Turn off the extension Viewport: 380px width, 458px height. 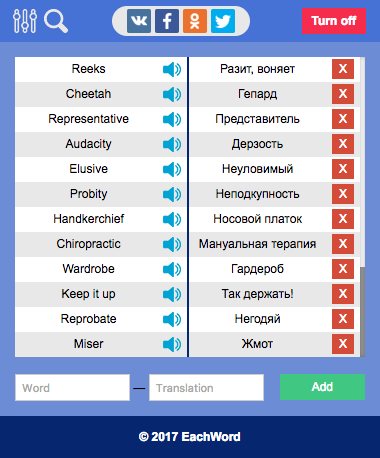334,21
